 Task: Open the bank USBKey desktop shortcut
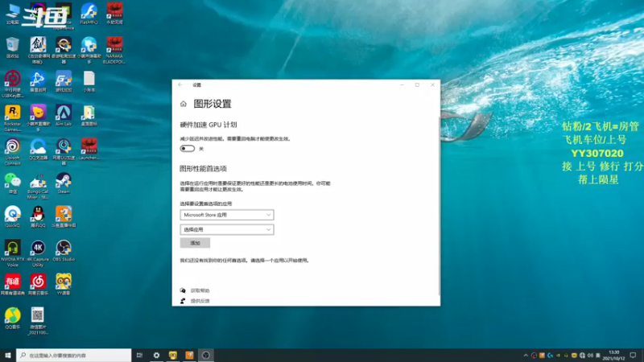pos(12,84)
